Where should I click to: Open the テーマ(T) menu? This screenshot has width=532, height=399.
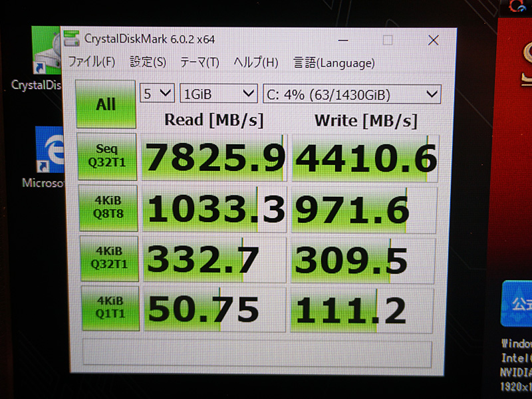click(x=199, y=63)
